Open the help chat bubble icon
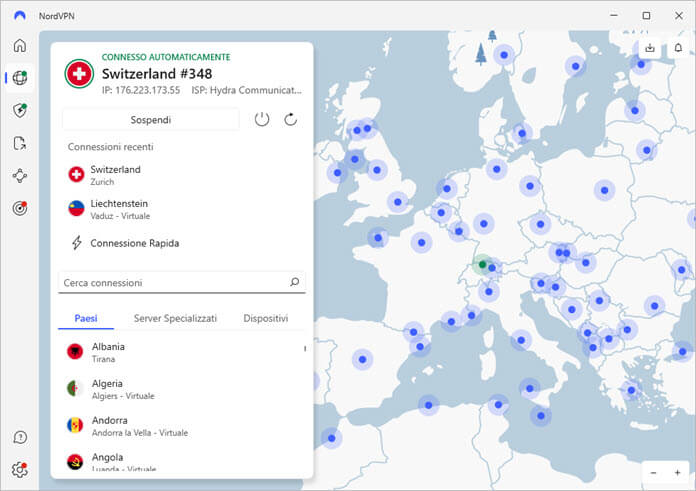 (x=20, y=437)
